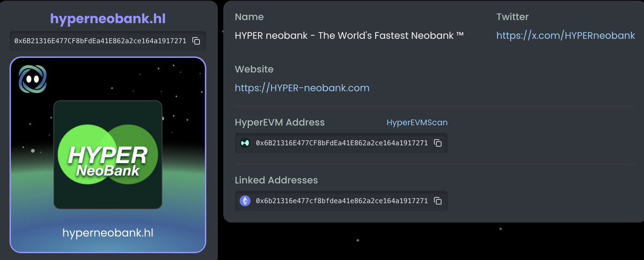Click the hyperneobank.hl caption at the card bottom

pos(108,234)
